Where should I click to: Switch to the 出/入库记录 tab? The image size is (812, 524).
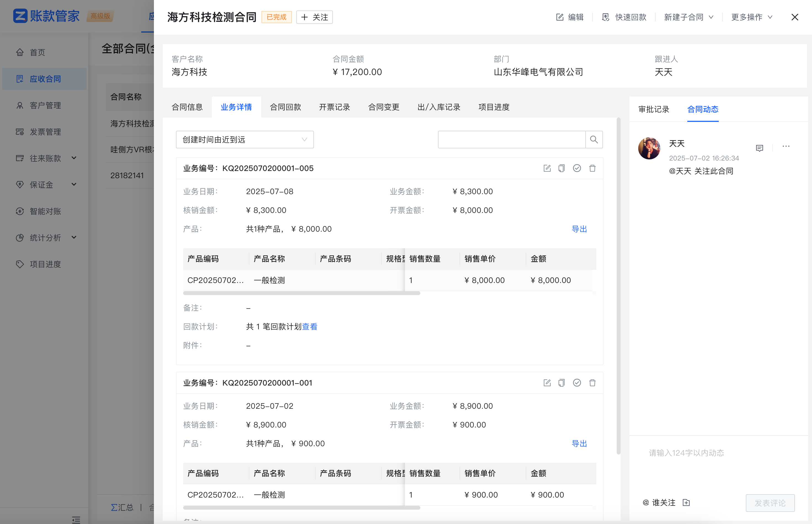click(439, 107)
